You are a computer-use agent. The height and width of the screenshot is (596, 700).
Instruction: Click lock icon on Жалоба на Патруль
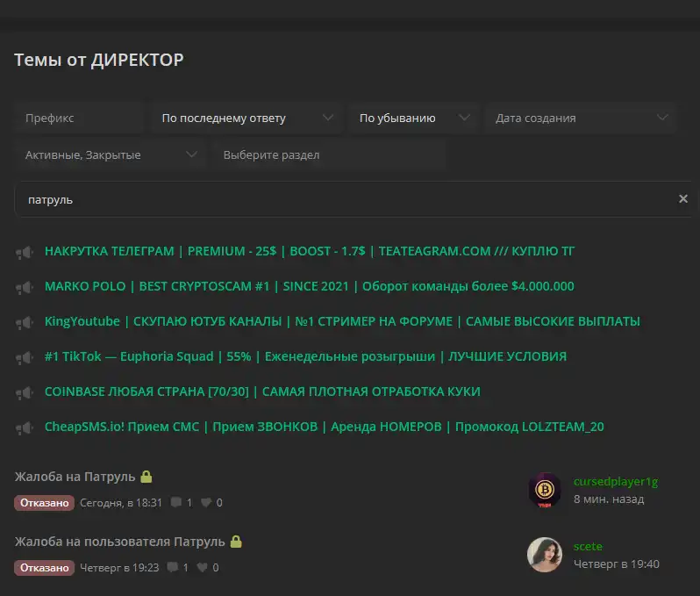coord(146,477)
